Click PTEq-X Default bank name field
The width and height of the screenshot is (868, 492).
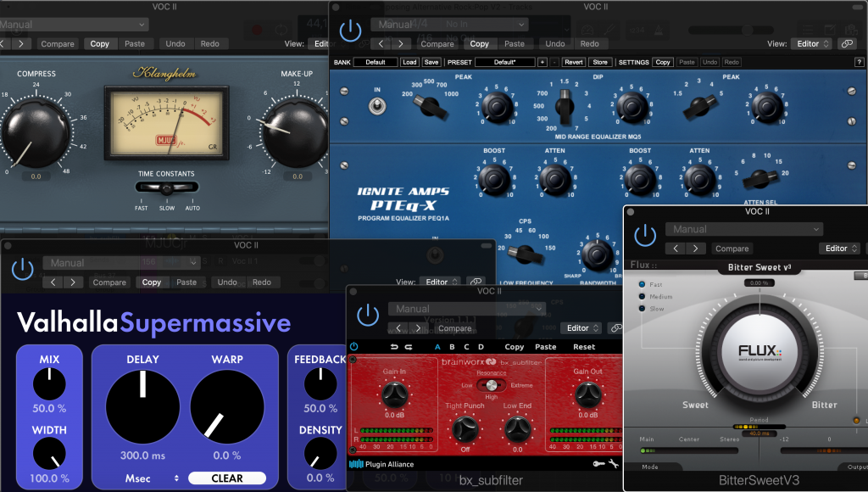click(x=376, y=62)
